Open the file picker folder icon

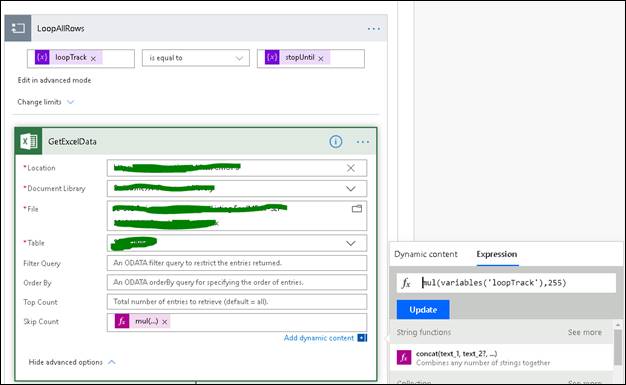(x=357, y=208)
